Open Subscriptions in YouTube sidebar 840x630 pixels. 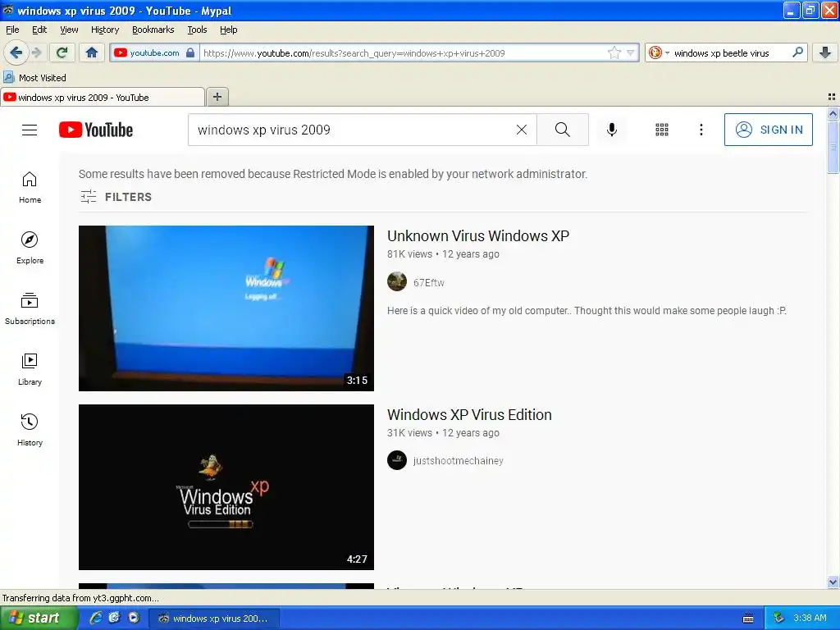pos(30,309)
